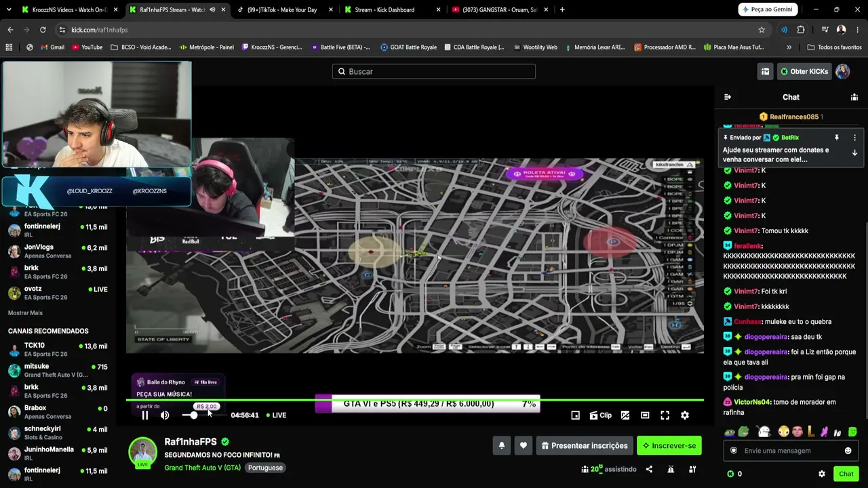Adjust the player volume slider

coord(194,415)
